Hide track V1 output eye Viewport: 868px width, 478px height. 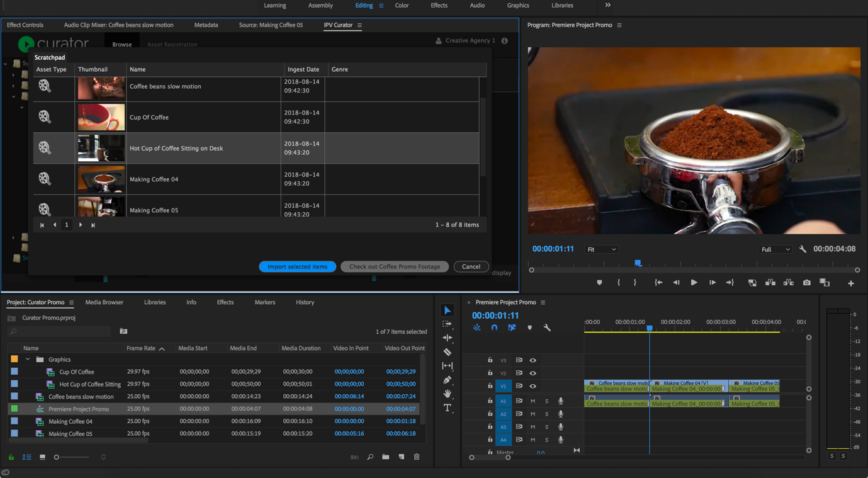coord(533,386)
